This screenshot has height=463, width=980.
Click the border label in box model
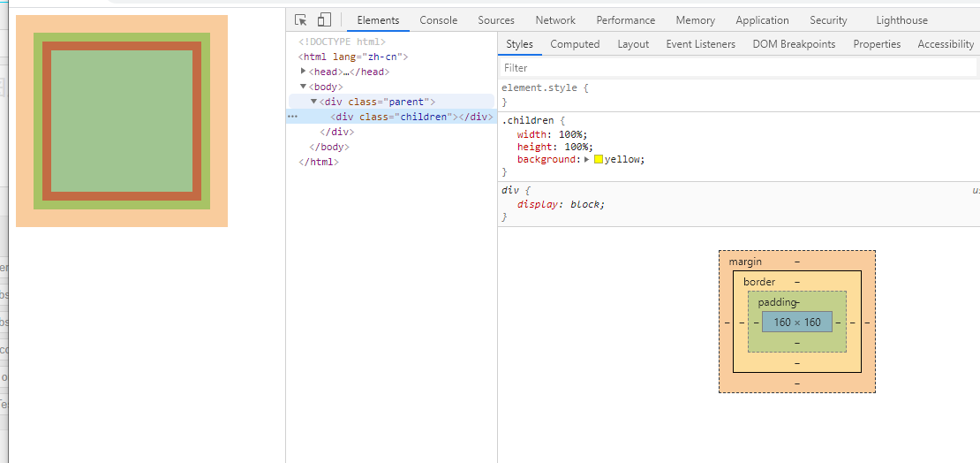758,282
